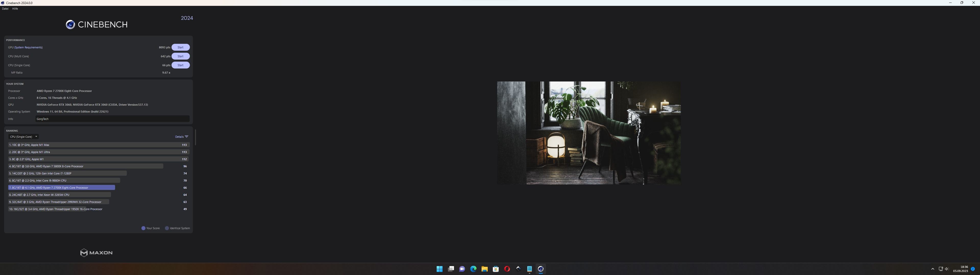Click the Info text field containing GorgTech

112,119
